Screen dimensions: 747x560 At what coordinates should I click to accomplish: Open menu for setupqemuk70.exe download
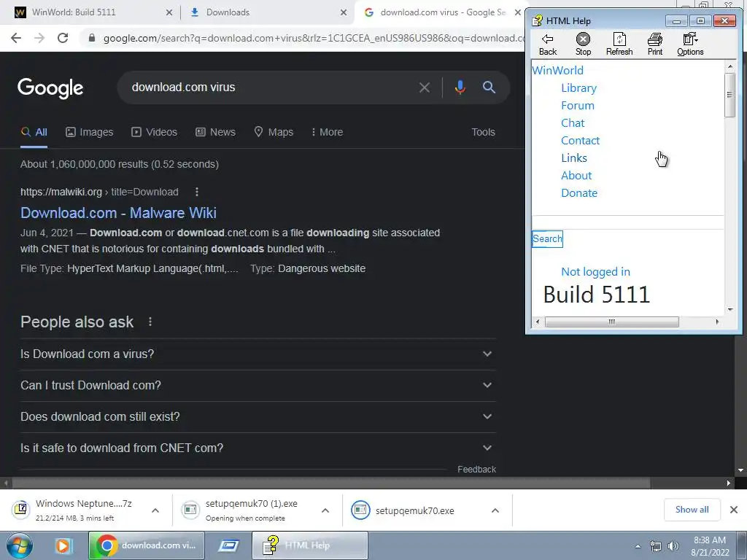point(495,510)
